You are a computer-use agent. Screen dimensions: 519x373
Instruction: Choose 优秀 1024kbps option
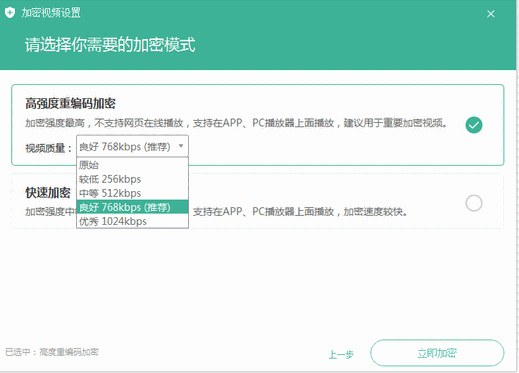(x=132, y=221)
